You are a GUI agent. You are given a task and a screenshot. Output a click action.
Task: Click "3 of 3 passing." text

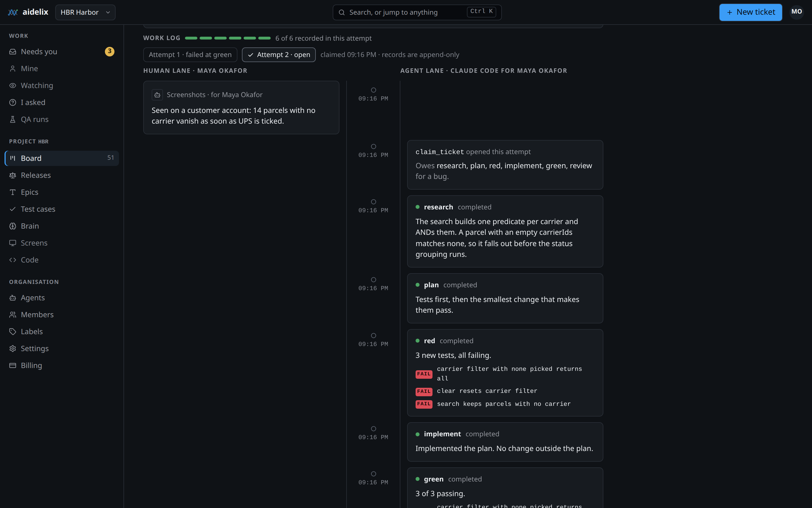tap(440, 494)
